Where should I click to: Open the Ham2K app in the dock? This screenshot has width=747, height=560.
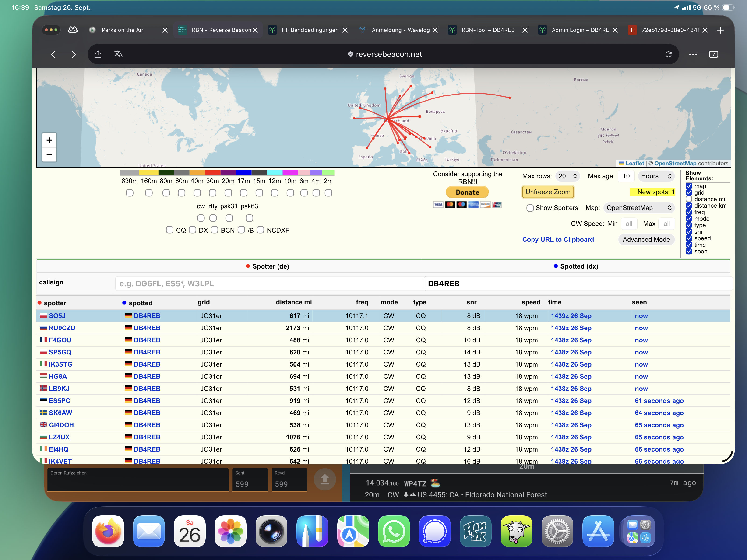pyautogui.click(x=476, y=531)
